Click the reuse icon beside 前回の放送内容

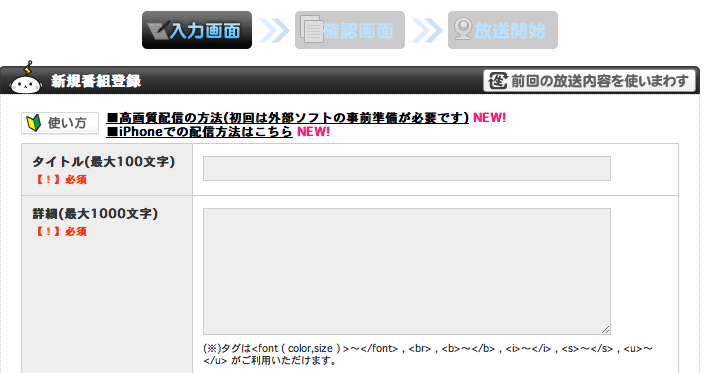click(x=498, y=81)
